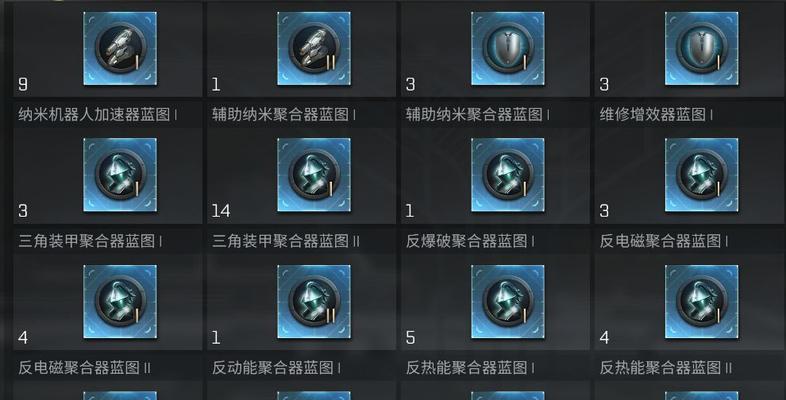Viewport: 786px width, 400px height.
Task: Click the stack count 9
Action: point(23,84)
